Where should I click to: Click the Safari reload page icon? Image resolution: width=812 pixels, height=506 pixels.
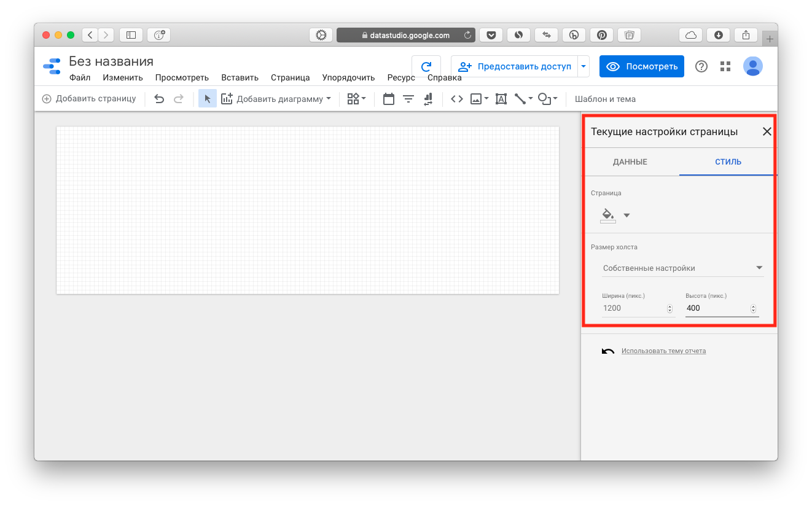(x=467, y=35)
